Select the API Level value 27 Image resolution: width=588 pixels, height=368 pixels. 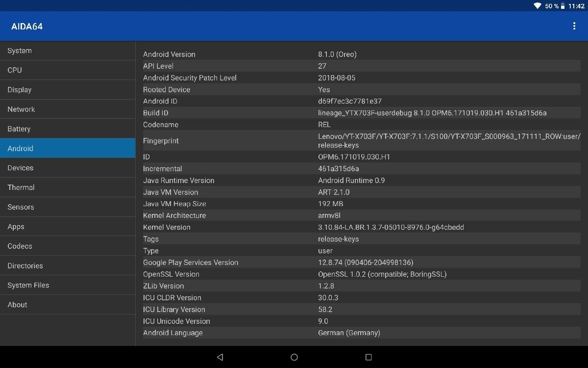pos(322,66)
